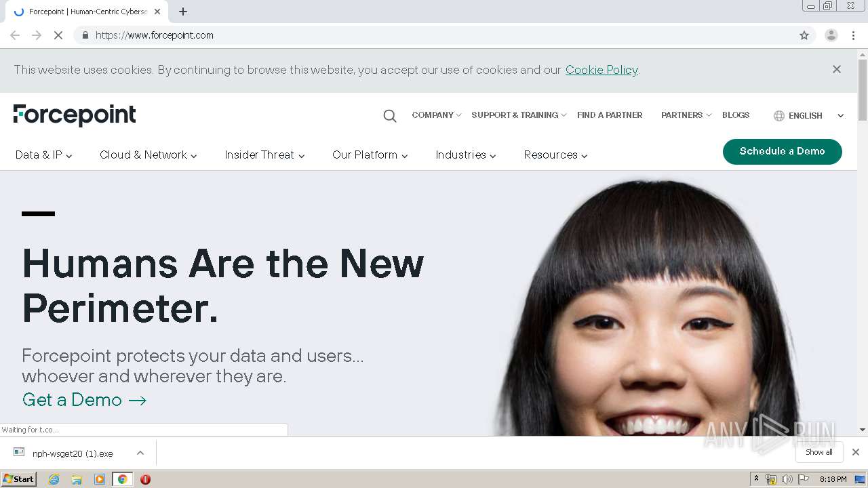Click Show all downloads button
Image resolution: width=868 pixels, height=488 pixels.
819,452
